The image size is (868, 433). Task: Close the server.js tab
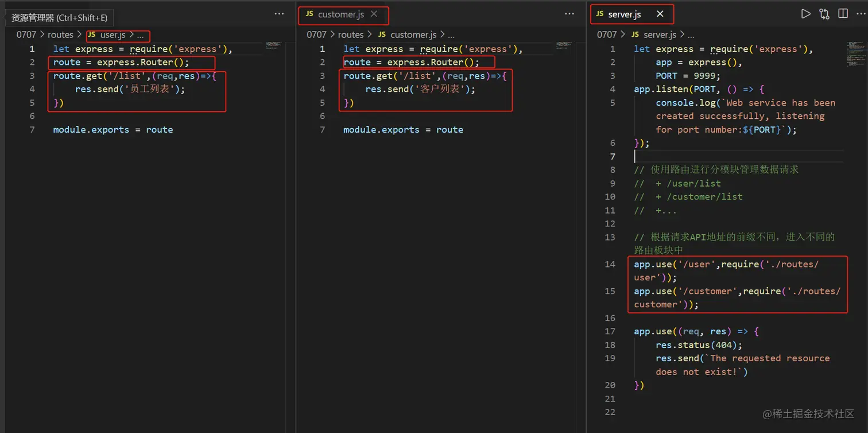660,14
